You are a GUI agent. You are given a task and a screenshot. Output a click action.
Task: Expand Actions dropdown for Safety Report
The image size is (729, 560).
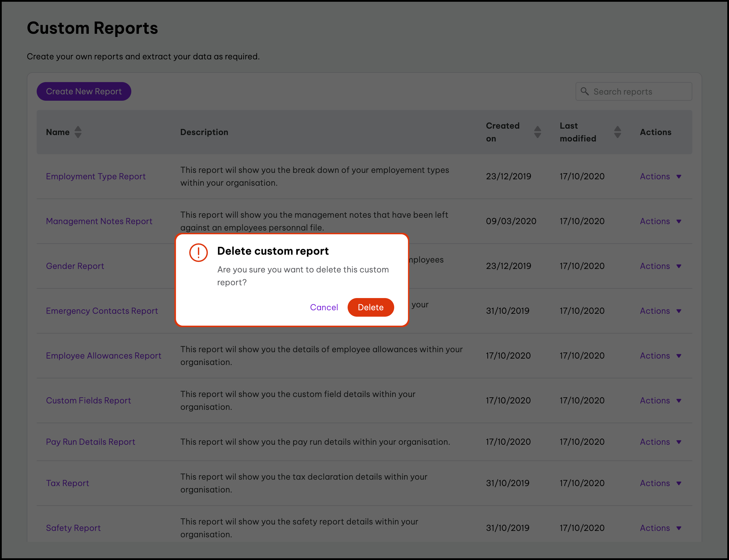click(x=660, y=528)
